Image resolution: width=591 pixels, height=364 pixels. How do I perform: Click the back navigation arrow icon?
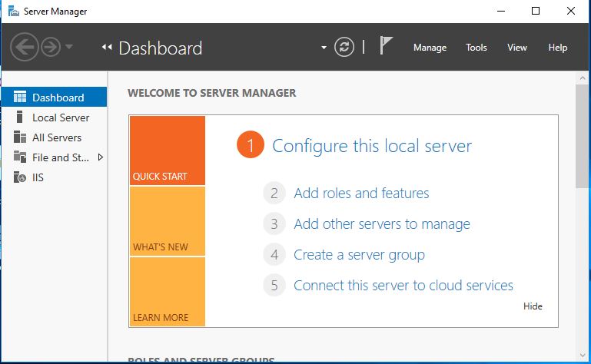click(x=25, y=48)
